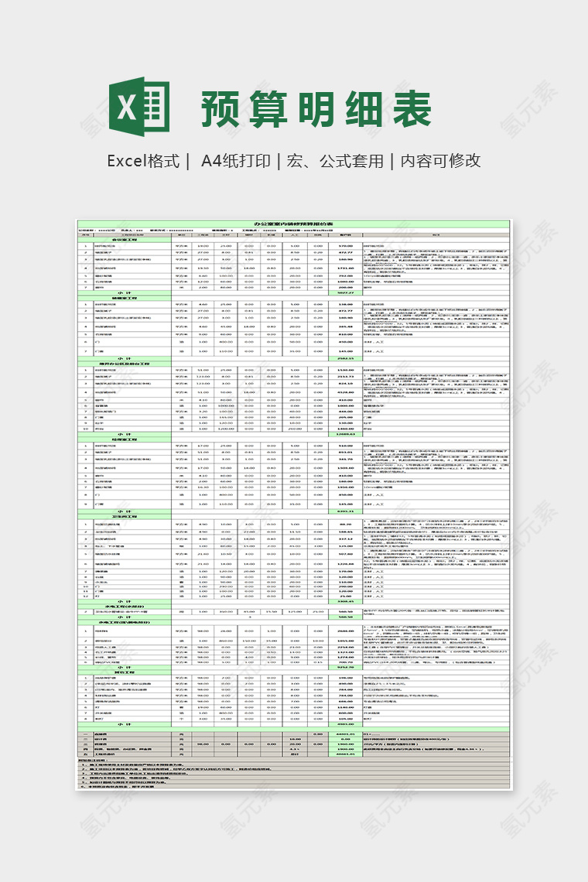The image size is (588, 882).
Task: Select the heading 预算明细表
Action: pos(316,109)
